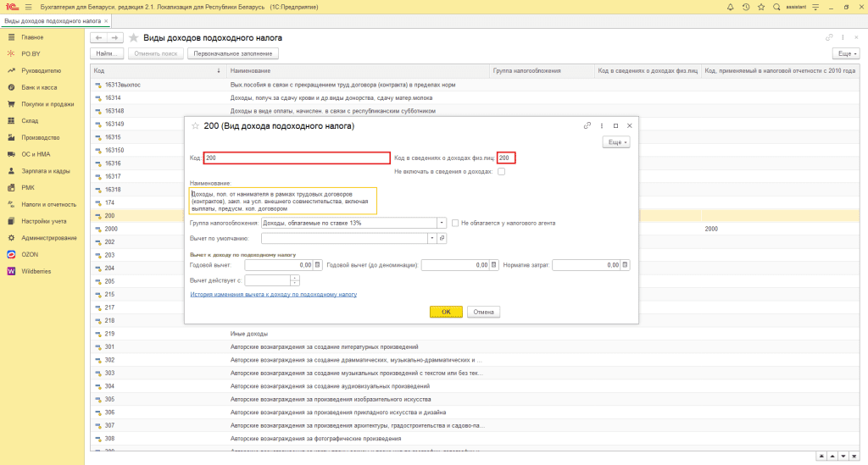868x465 pixels.
Task: Click Первоначальное заполнение button
Action: pos(232,53)
